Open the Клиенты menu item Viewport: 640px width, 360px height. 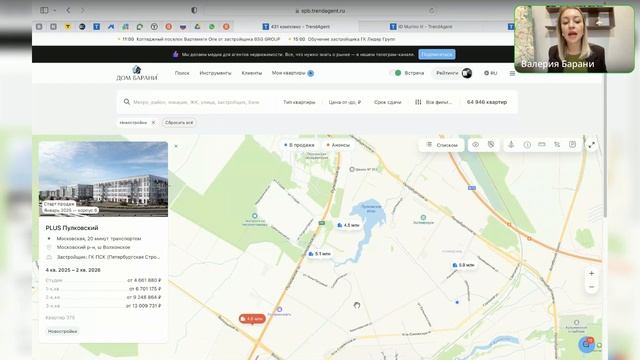(x=251, y=73)
